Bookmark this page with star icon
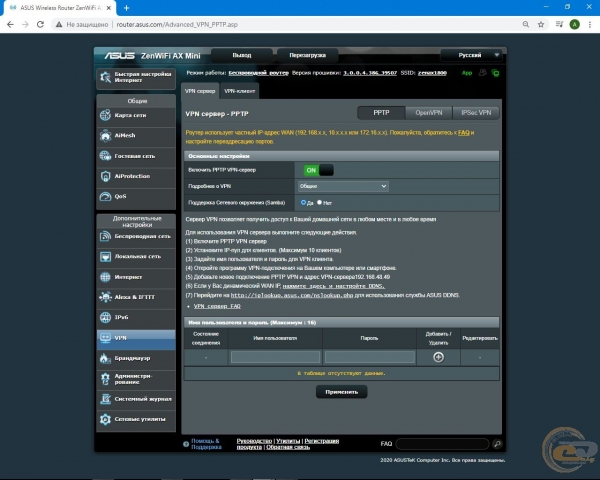The height and width of the screenshot is (480, 600). tap(541, 24)
